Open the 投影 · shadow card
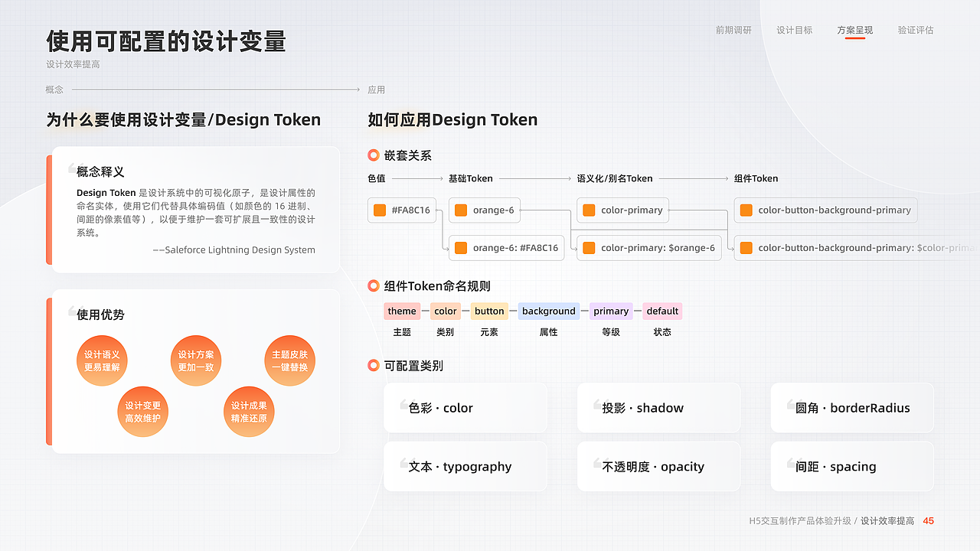The height and width of the screenshot is (551, 980). coord(659,408)
